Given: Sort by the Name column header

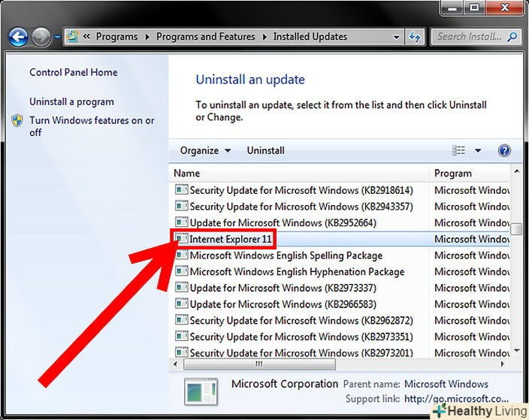Looking at the screenshot, I should 299,173.
